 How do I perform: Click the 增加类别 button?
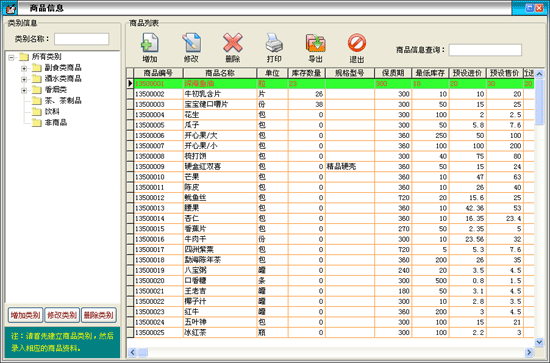tap(25, 315)
